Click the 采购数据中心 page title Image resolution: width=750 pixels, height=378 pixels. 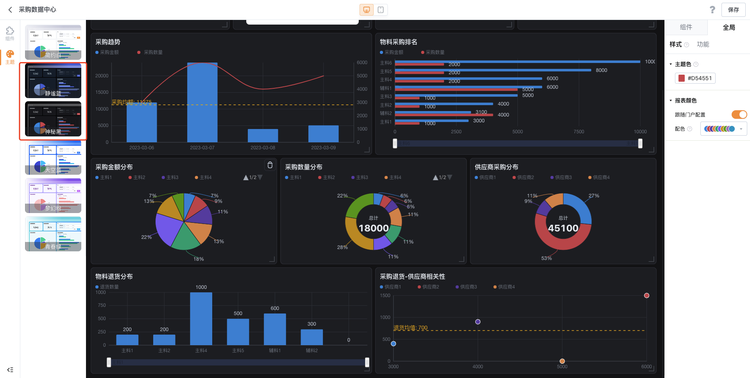pos(37,10)
